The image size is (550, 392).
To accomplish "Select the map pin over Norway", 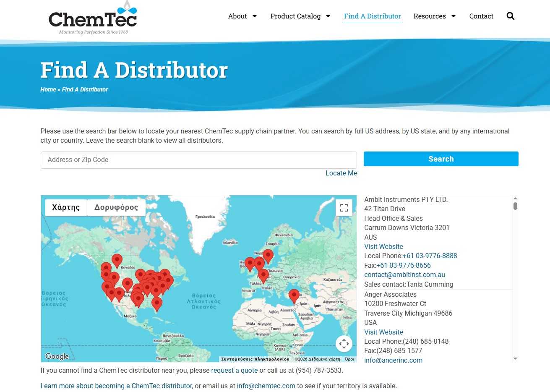I will (268, 256).
